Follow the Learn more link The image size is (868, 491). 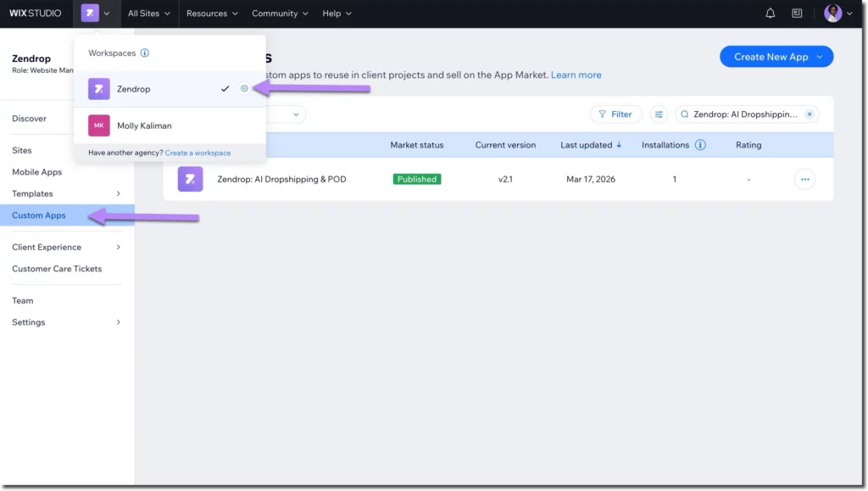(x=576, y=75)
